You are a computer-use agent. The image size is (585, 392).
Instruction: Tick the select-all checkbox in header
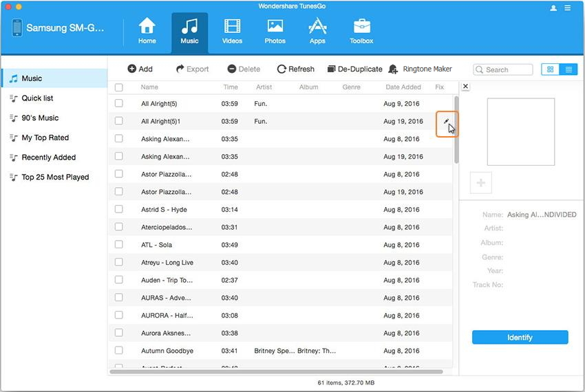tap(119, 87)
